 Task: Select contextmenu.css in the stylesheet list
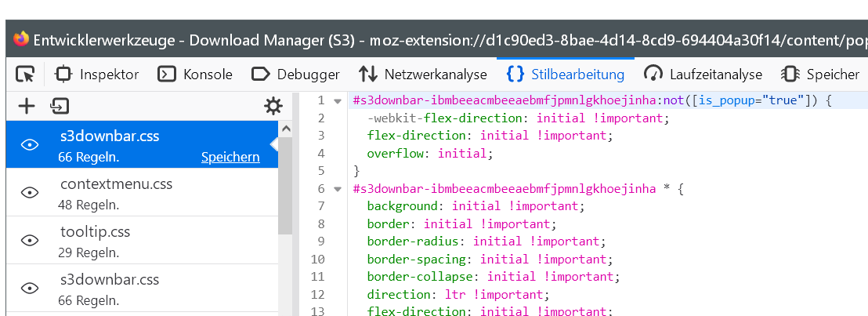142,192
